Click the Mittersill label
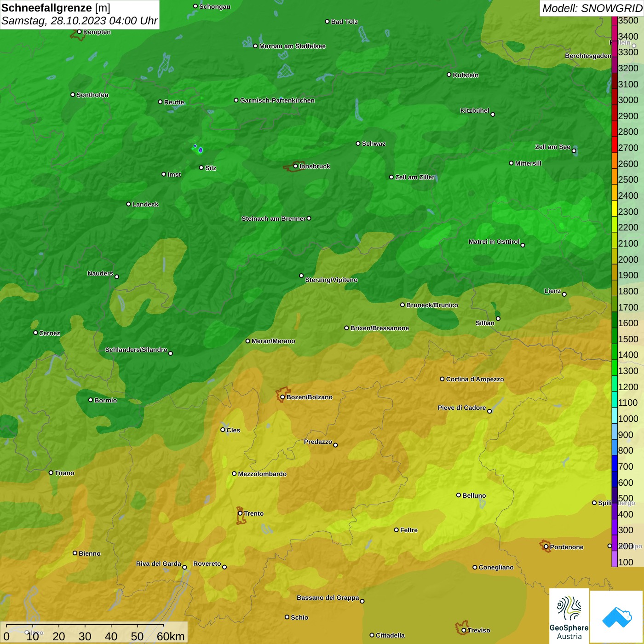Viewport: 644px width, 644px height. [528, 163]
